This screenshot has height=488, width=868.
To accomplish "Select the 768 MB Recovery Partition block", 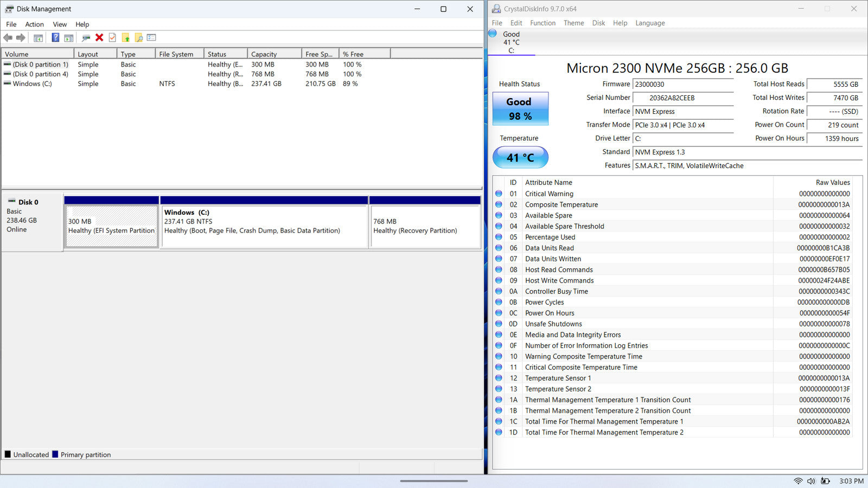I will click(x=424, y=227).
